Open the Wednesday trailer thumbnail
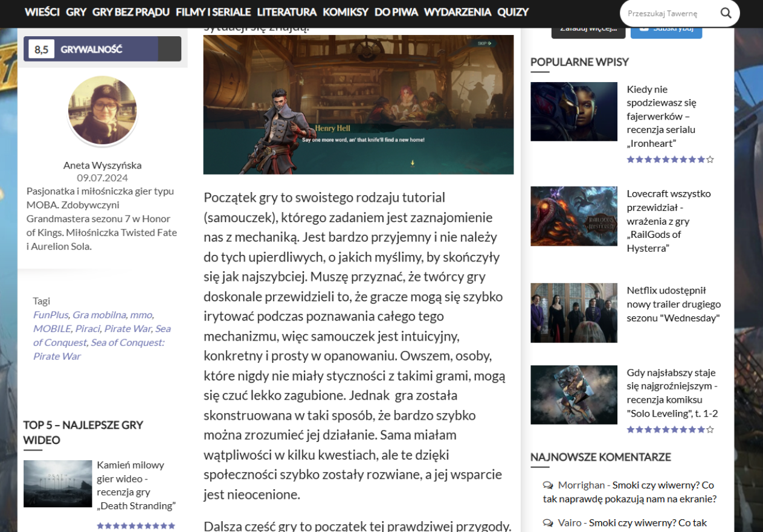The height and width of the screenshot is (532, 763). (574, 313)
